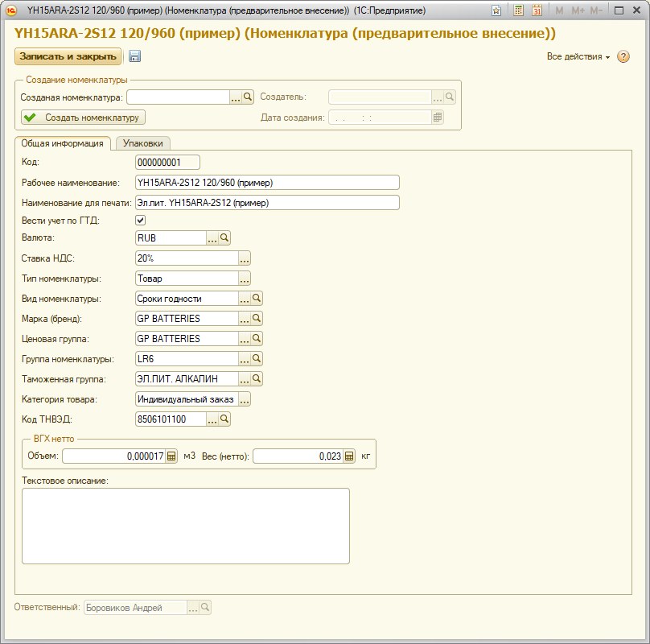The image size is (650, 644).
Task: Open selection list for Ставка НДС
Action: click(x=245, y=258)
